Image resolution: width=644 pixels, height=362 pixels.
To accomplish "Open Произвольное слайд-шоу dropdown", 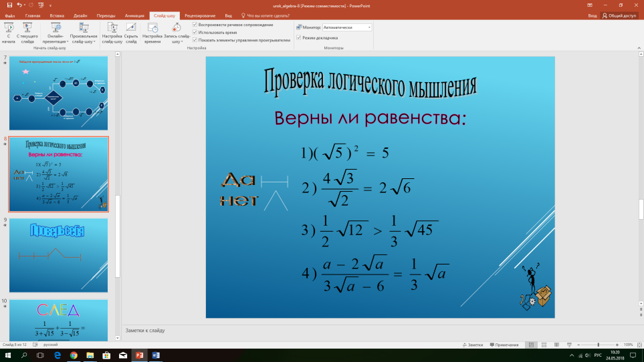I will point(84,33).
